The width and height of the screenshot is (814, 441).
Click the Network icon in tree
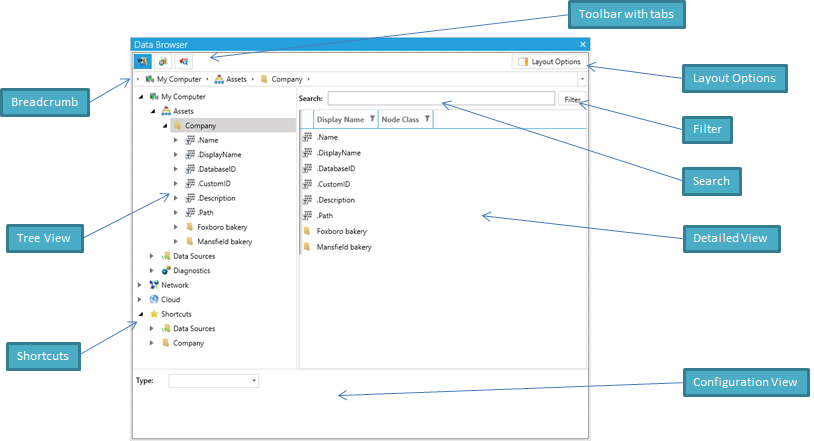pos(153,285)
